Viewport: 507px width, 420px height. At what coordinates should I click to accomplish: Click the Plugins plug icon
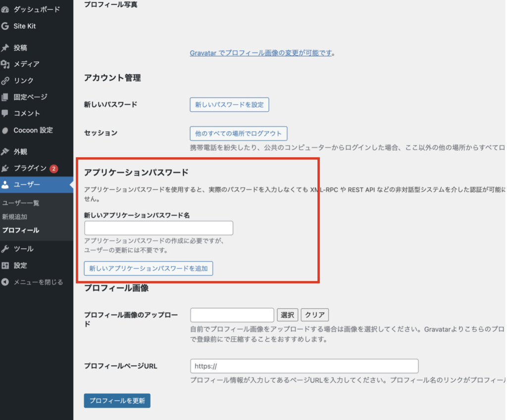[5, 168]
